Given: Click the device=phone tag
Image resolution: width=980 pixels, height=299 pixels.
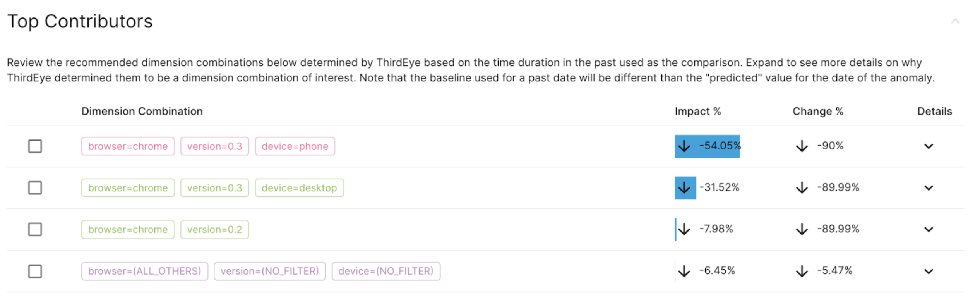Looking at the screenshot, I should [295, 146].
